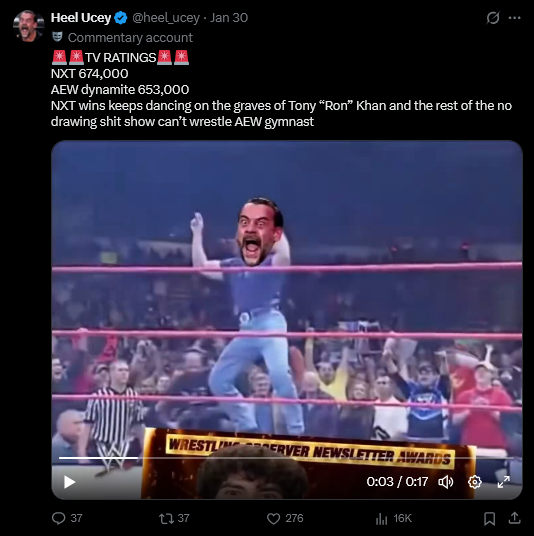Open the three-dot more options menu
Viewport: 534px width, 536px height.
pos(515,18)
